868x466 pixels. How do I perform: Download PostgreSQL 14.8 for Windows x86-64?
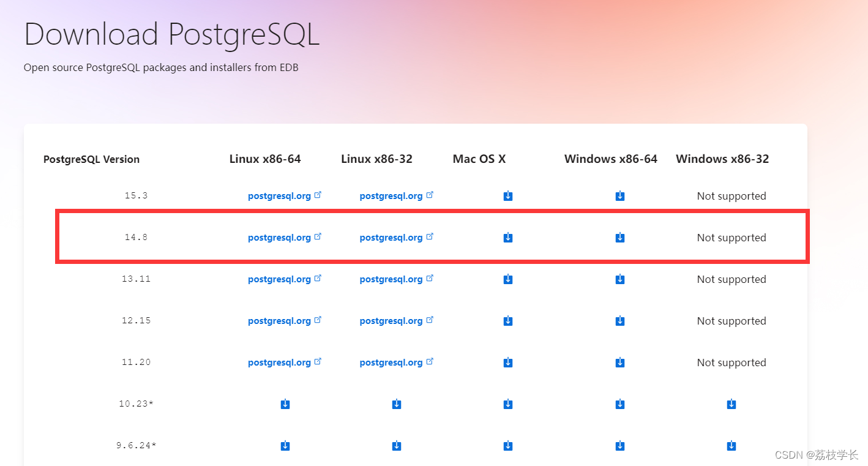tap(620, 238)
